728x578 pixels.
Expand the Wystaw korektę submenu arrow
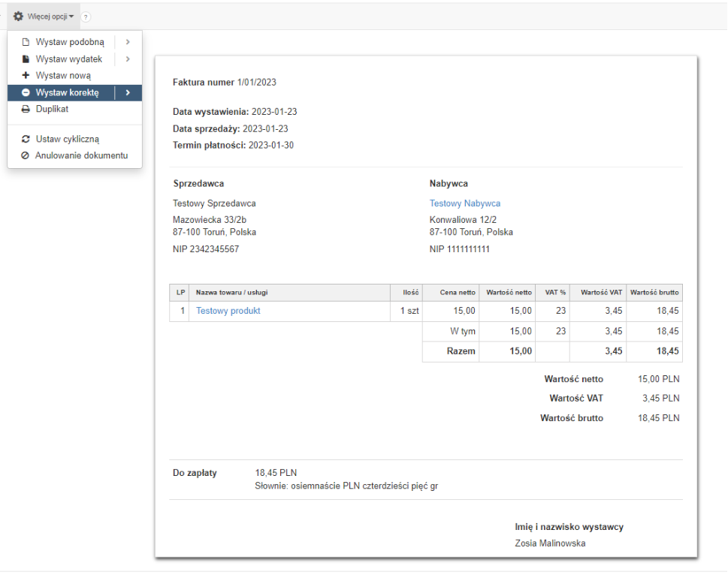[x=128, y=93]
